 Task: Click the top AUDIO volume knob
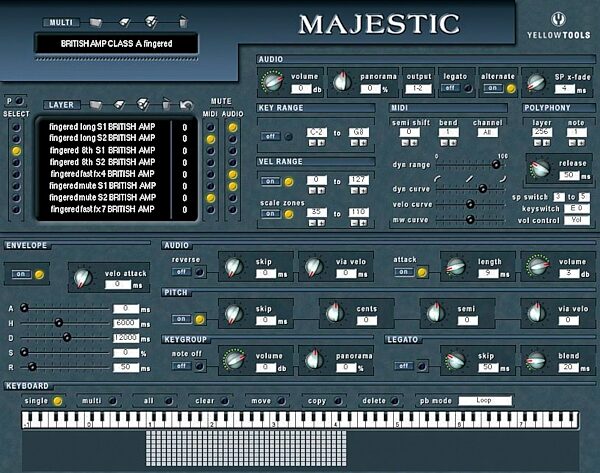point(272,82)
